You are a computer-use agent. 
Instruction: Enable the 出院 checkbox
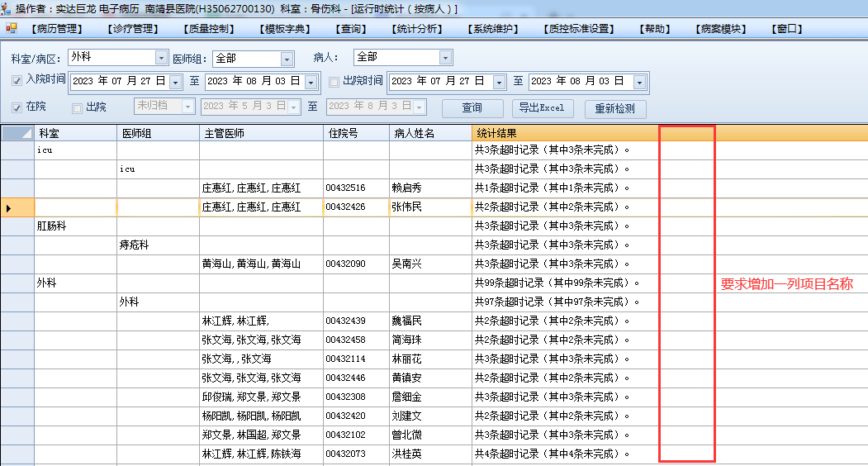77,108
